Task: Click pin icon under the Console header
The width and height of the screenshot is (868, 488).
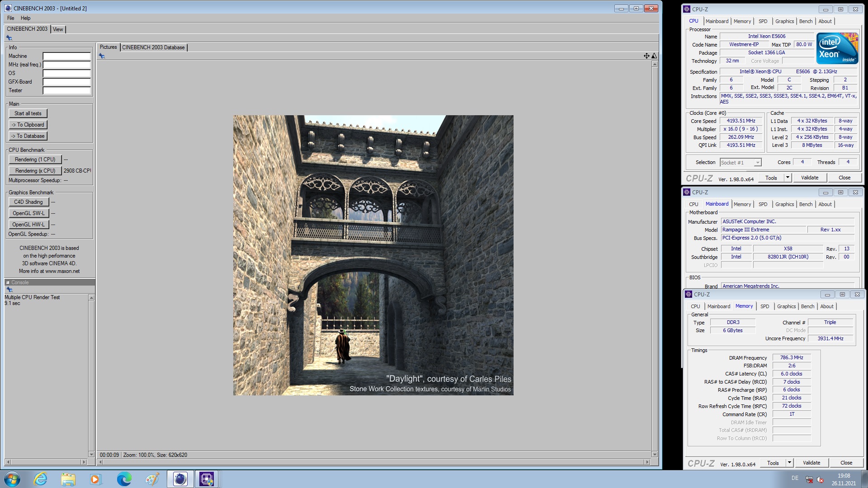Action: coord(9,290)
